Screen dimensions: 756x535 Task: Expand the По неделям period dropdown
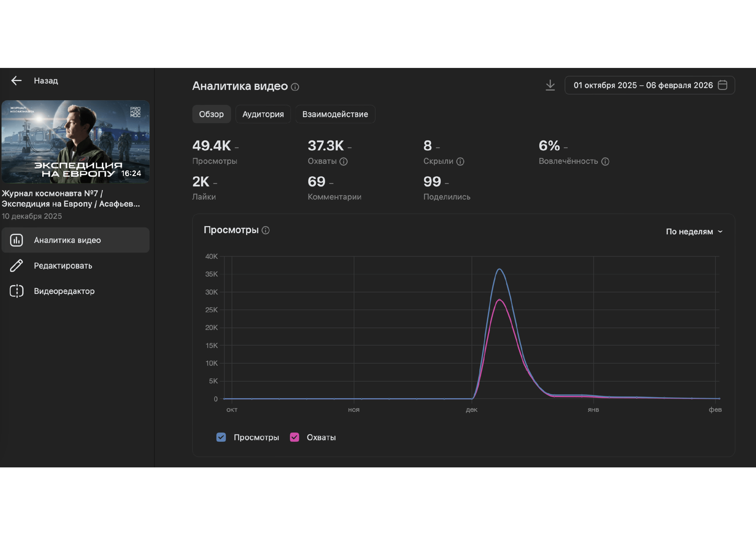(x=694, y=232)
